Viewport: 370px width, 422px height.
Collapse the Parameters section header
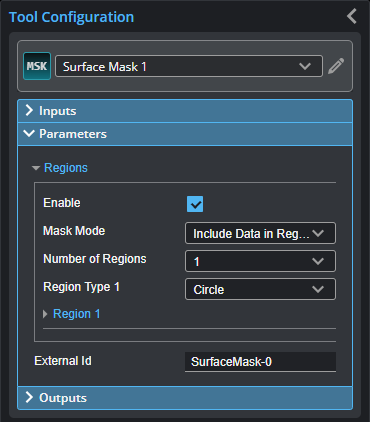(185, 134)
